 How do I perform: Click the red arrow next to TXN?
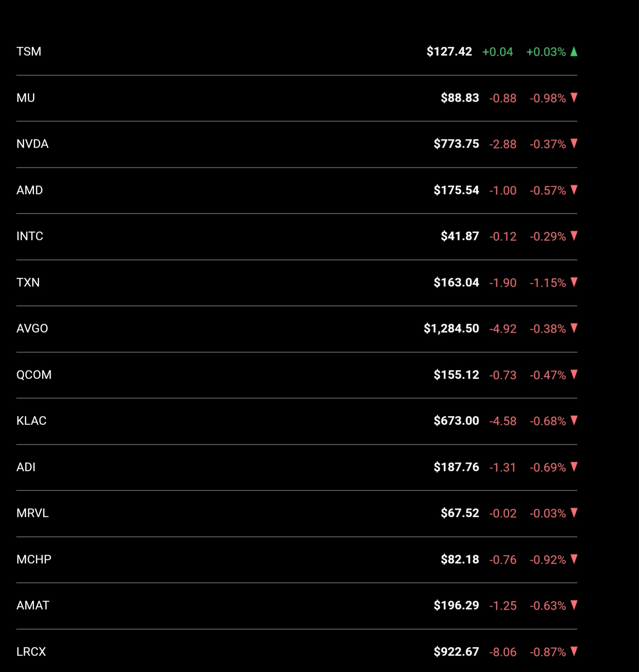click(574, 282)
